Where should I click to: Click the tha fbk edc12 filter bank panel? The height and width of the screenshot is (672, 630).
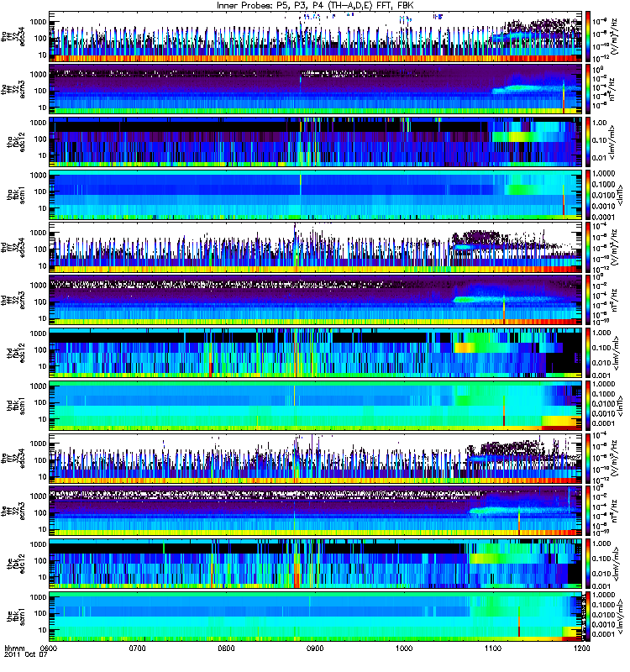(x=316, y=142)
